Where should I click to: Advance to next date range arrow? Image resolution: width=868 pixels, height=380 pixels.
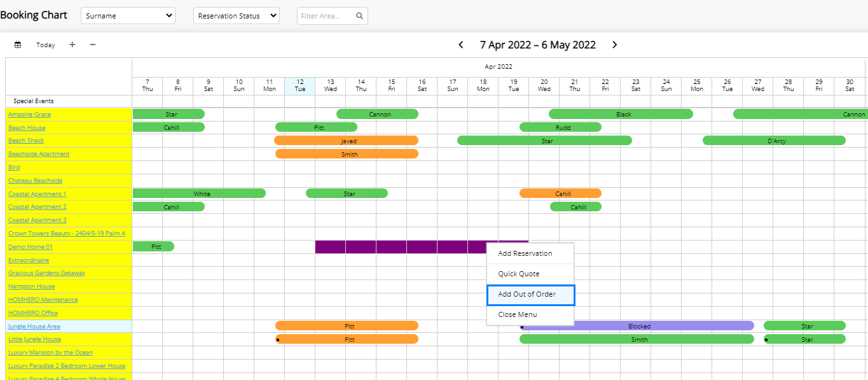point(614,45)
